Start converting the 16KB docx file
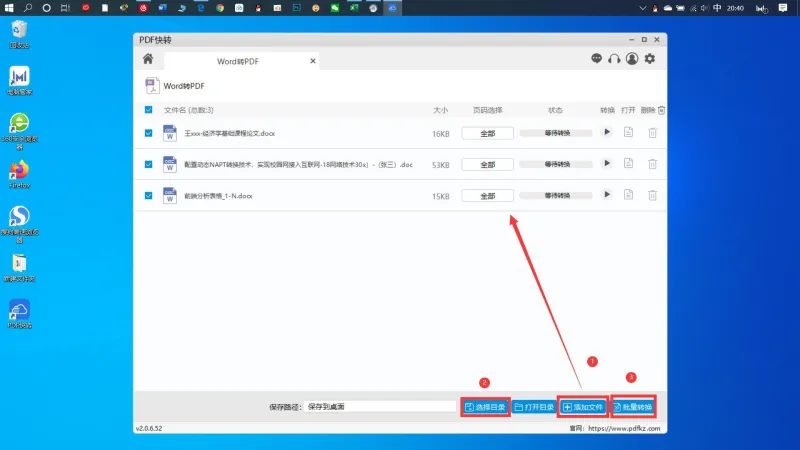 [x=607, y=132]
